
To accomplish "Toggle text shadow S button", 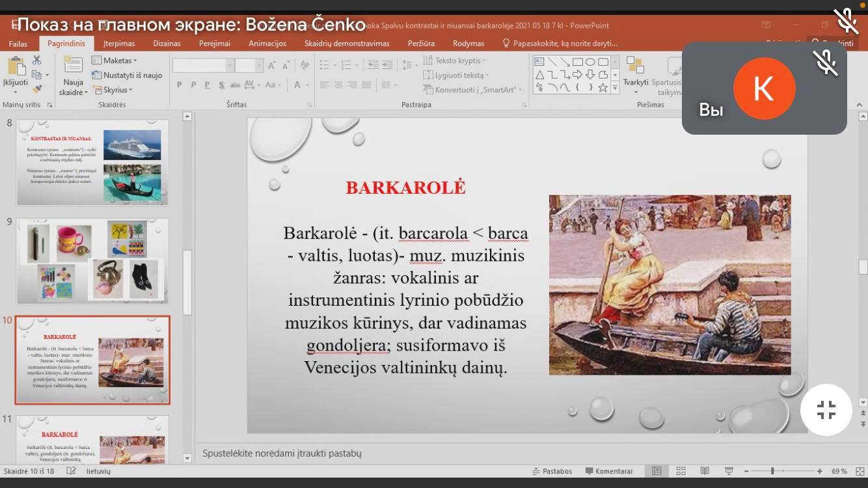I will 221,85.
